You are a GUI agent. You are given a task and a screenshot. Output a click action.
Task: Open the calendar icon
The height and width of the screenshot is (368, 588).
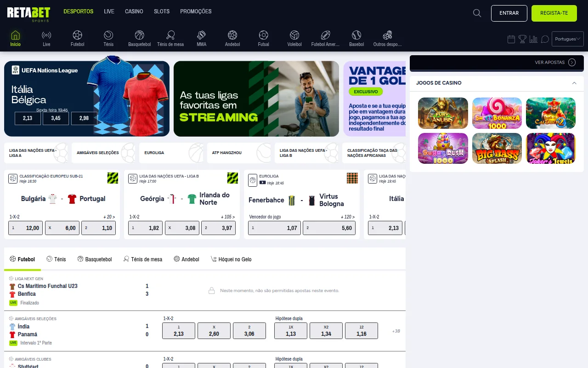click(x=511, y=39)
